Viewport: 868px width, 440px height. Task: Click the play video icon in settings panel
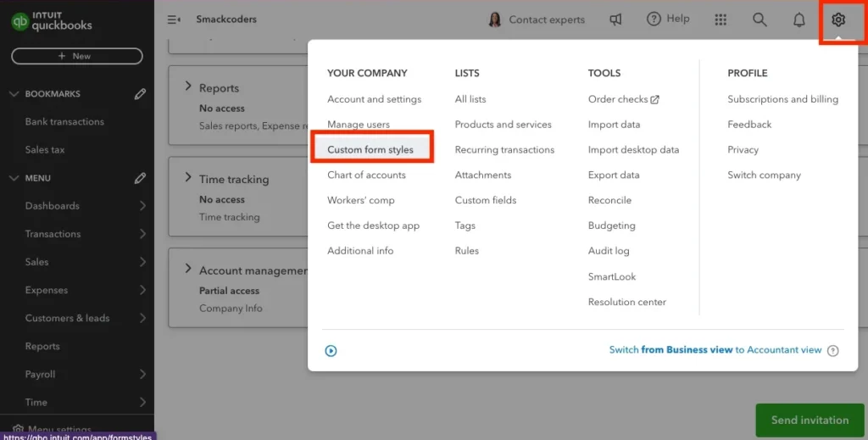[331, 350]
